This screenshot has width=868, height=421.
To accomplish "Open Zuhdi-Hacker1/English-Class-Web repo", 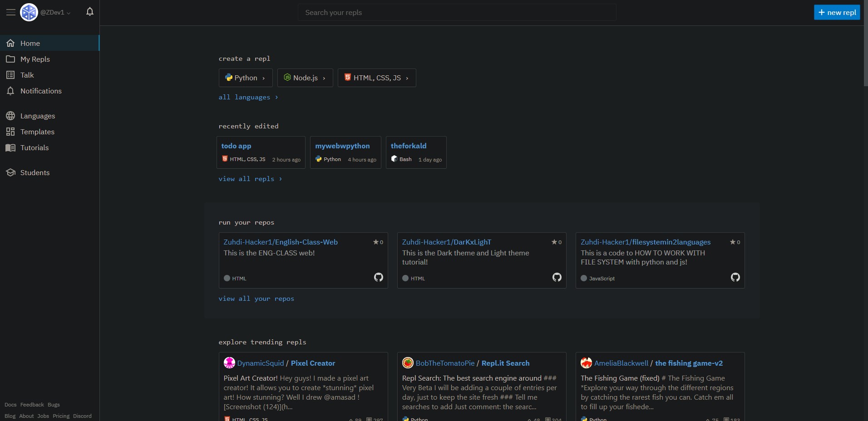I will 281,242.
